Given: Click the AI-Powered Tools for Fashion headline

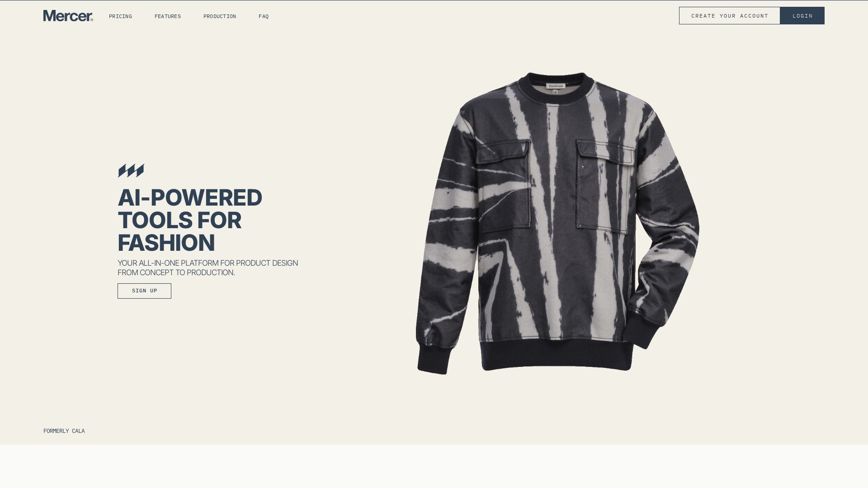Looking at the screenshot, I should pyautogui.click(x=190, y=221).
